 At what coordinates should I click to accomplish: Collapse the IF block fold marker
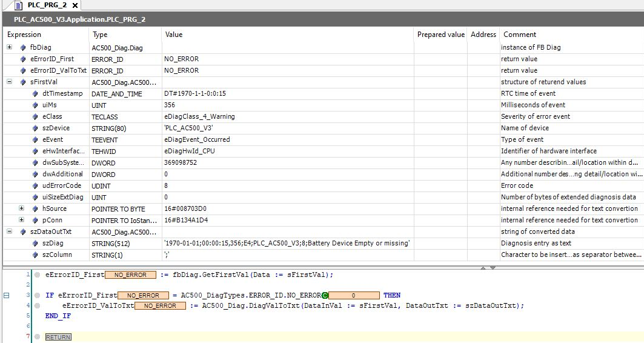click(x=7, y=296)
